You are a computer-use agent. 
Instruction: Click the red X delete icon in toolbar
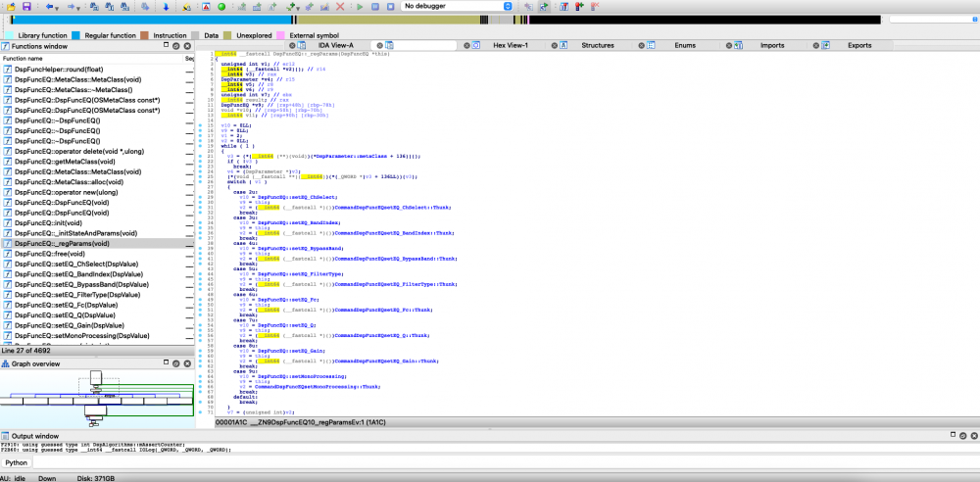click(x=340, y=6)
